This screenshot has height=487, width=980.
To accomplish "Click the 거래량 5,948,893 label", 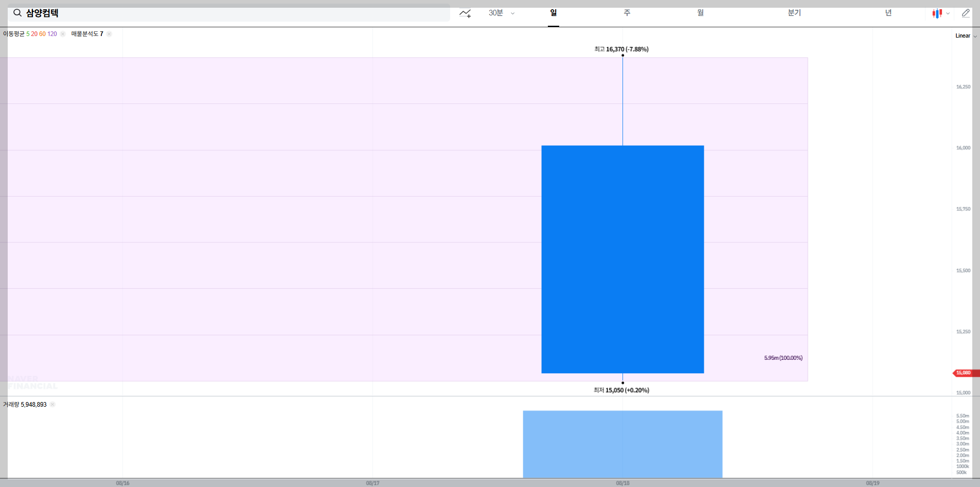I will point(25,405).
